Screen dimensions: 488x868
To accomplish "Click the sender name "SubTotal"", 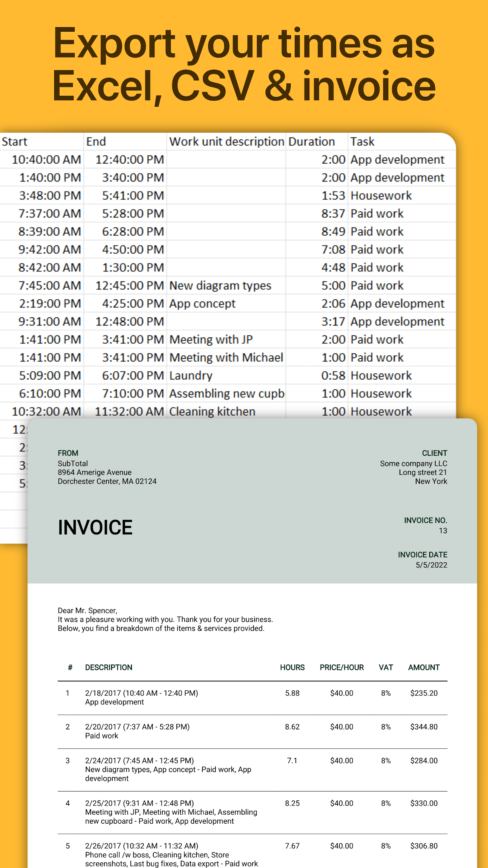I will point(73,464).
